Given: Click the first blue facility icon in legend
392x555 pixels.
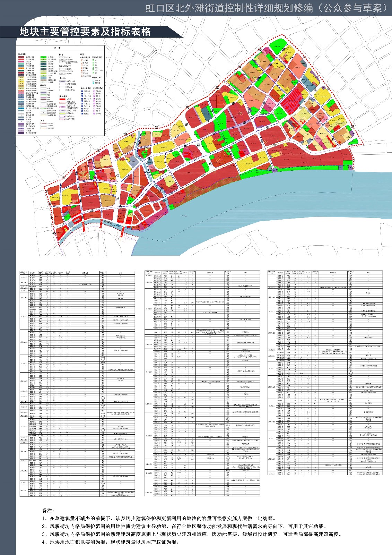Looking at the screenshot, I should click(82, 91).
